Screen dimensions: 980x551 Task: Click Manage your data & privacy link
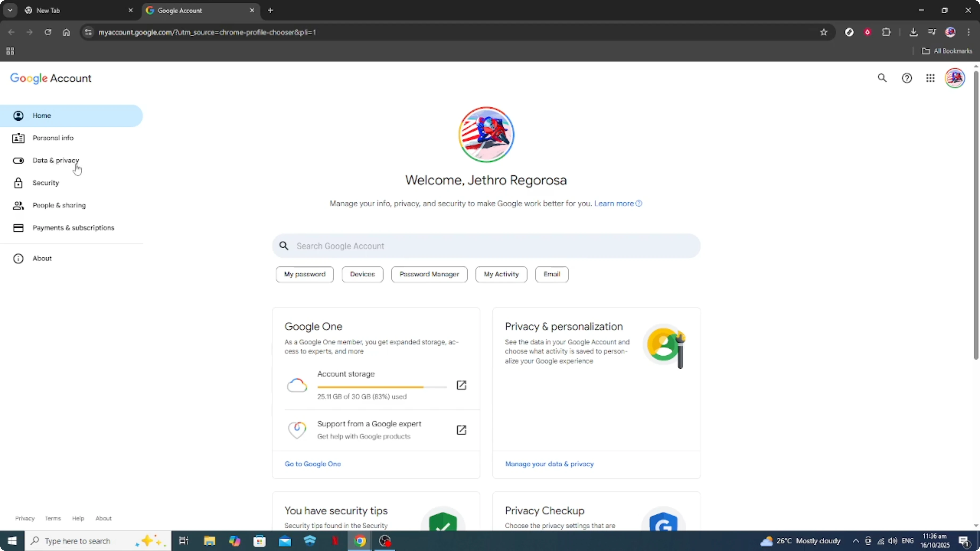click(x=549, y=464)
